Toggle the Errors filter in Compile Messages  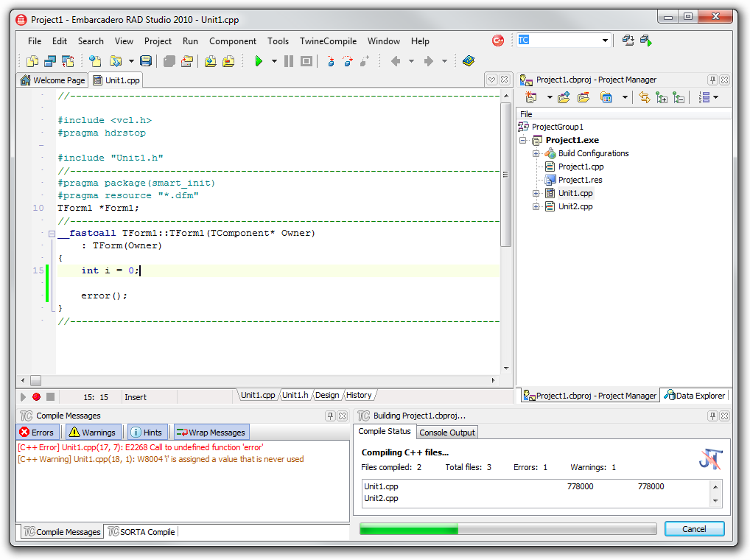[x=37, y=432]
